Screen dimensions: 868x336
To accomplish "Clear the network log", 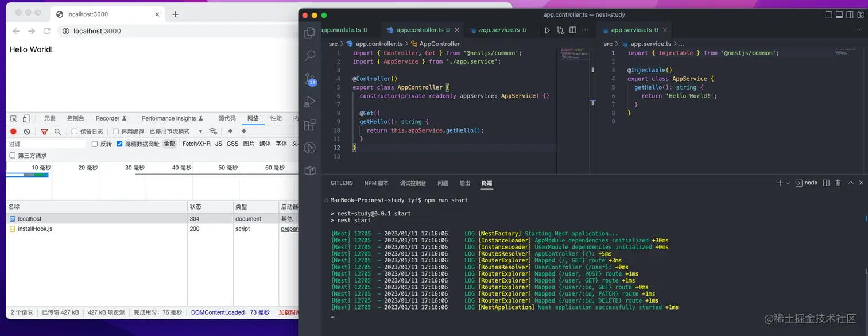I will click(x=27, y=132).
